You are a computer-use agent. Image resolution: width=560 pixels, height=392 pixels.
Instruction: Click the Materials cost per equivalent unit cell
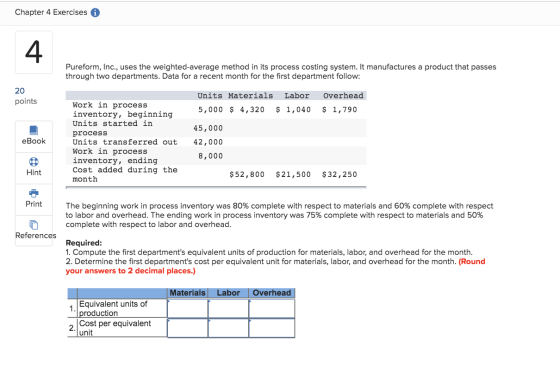click(x=188, y=328)
